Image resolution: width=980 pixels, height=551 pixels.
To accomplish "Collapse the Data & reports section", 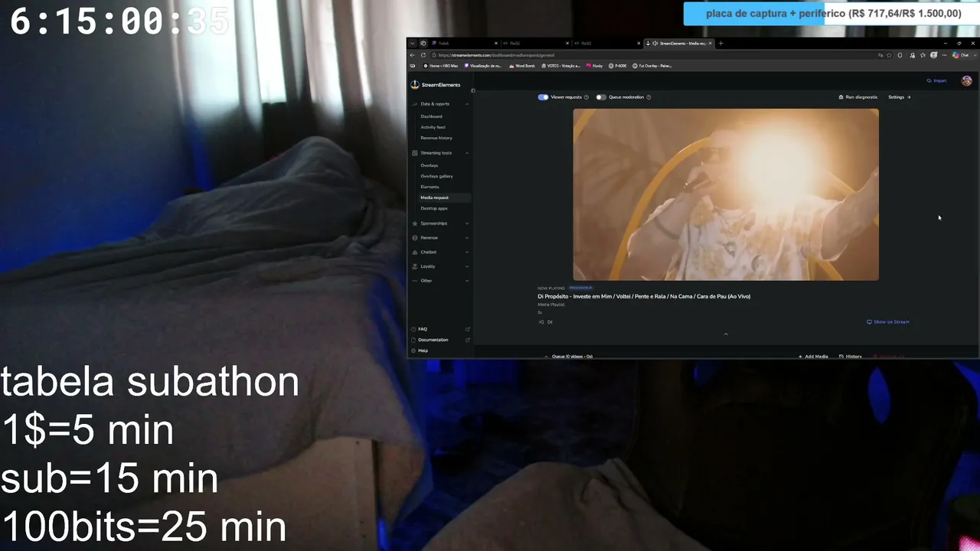I will (x=440, y=104).
